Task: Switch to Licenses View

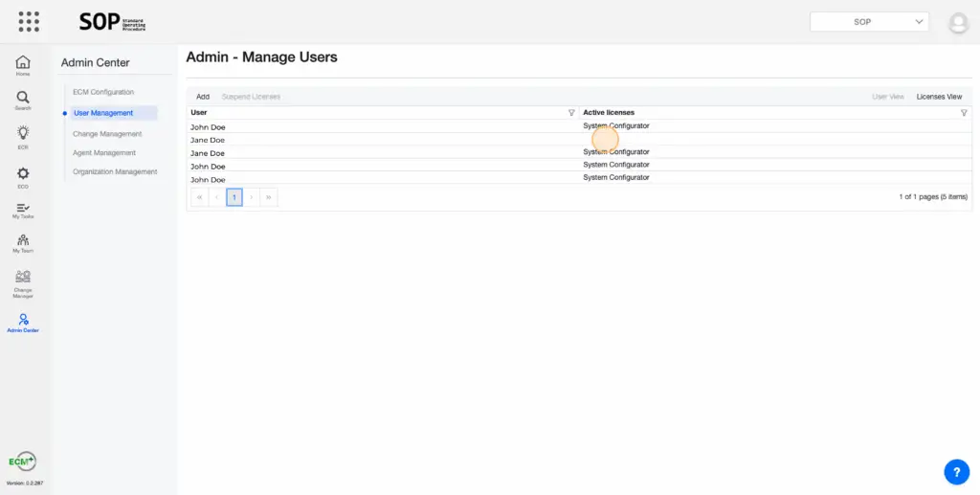Action: tap(939, 97)
